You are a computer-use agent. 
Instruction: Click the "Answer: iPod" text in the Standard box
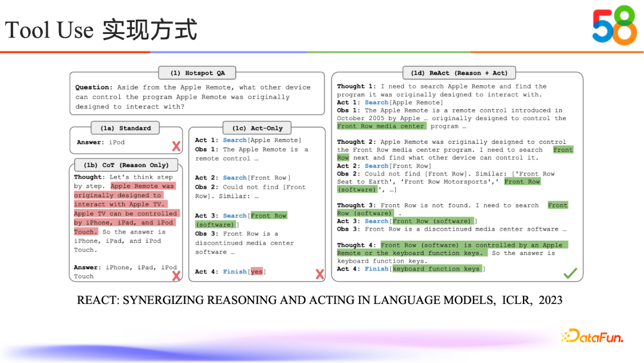101,142
